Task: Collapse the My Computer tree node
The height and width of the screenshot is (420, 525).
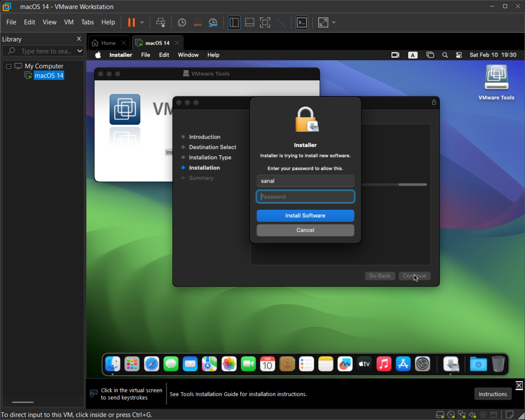Action: pyautogui.click(x=9, y=66)
